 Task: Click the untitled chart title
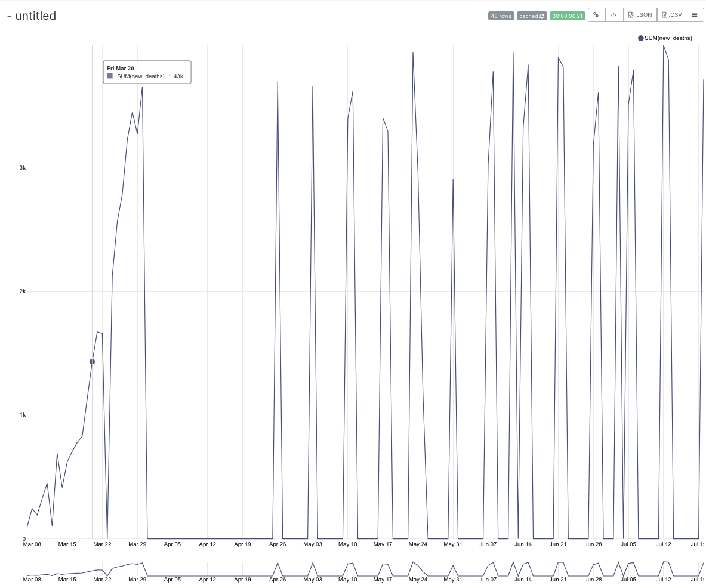[x=36, y=16]
